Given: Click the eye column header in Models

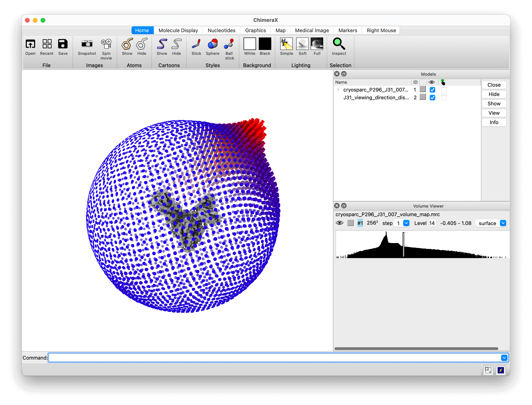Looking at the screenshot, I should click(x=431, y=82).
